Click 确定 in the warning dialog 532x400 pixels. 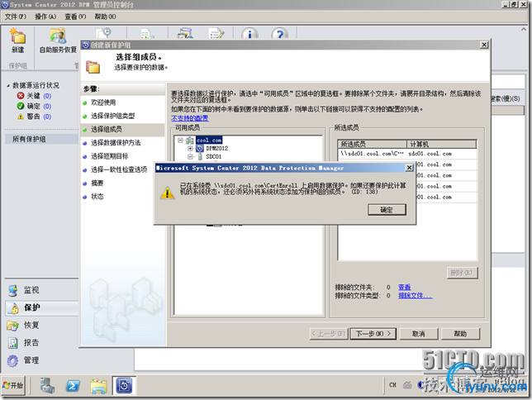point(387,210)
